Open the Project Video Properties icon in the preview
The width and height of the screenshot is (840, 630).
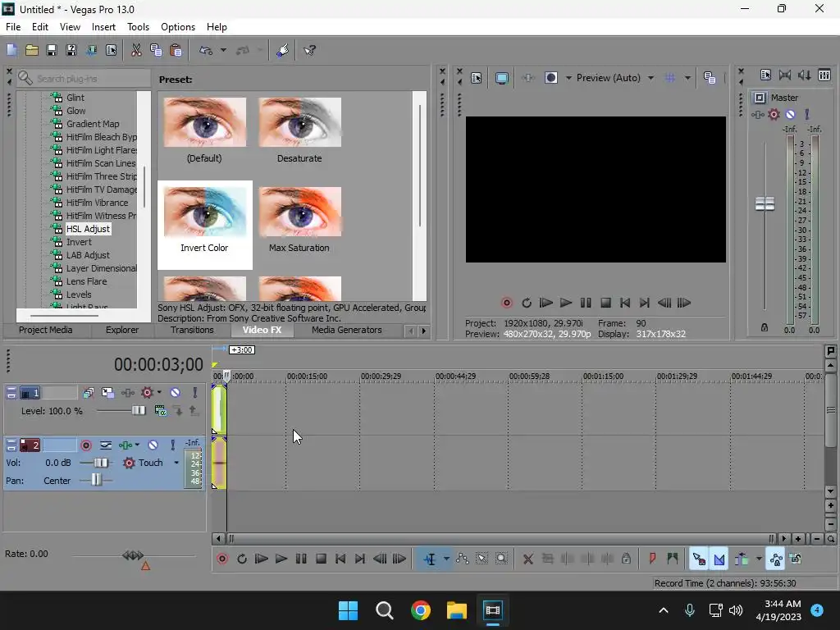pyautogui.click(x=477, y=78)
